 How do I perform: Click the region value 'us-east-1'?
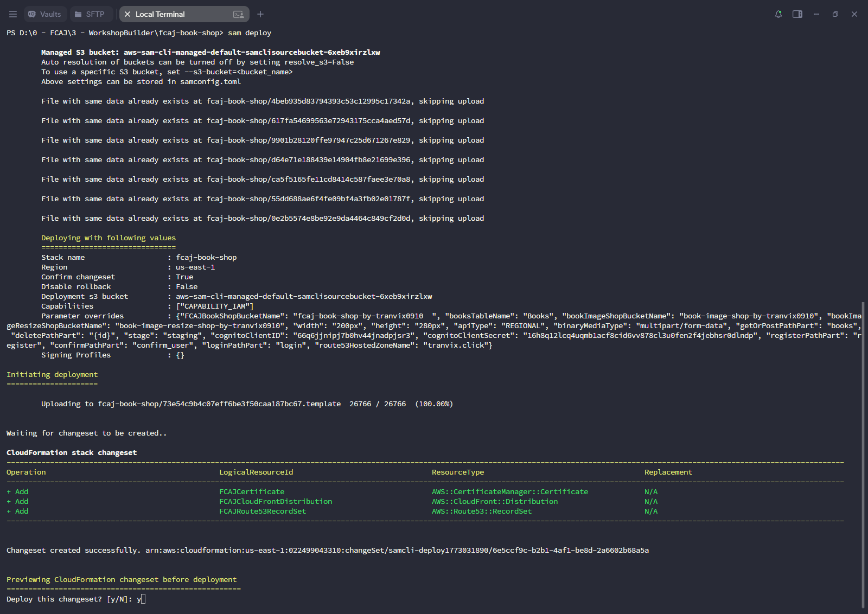[195, 267]
